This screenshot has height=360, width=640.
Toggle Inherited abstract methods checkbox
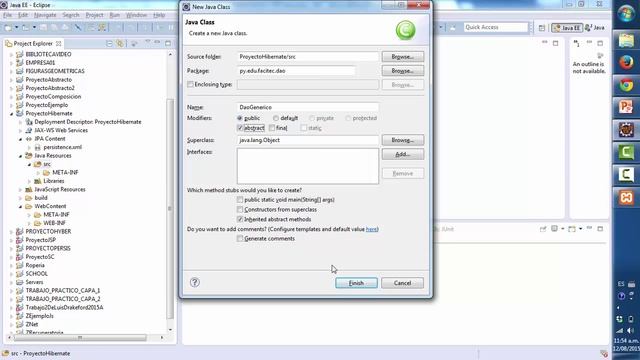pyautogui.click(x=240, y=219)
